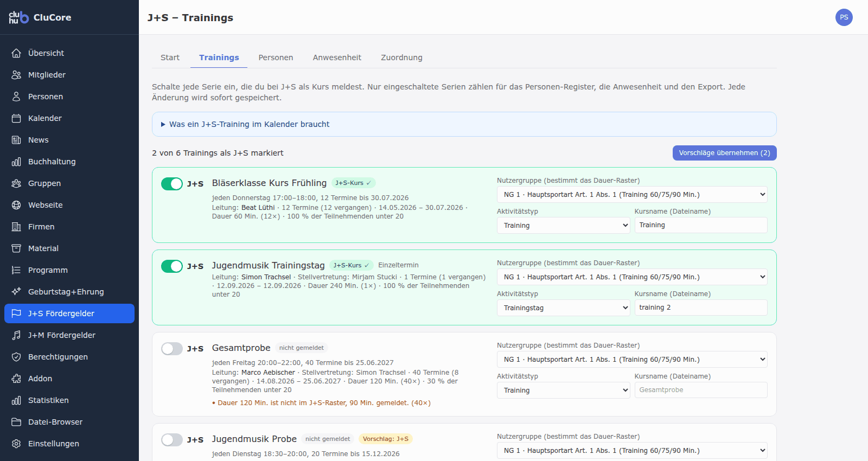Turn off J+S toggle for Jugendmusik Trainingstag

coord(172,266)
